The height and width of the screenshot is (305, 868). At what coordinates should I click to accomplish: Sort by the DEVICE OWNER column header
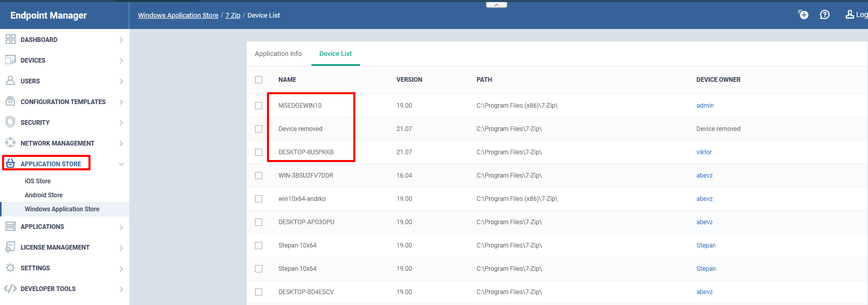tap(719, 80)
